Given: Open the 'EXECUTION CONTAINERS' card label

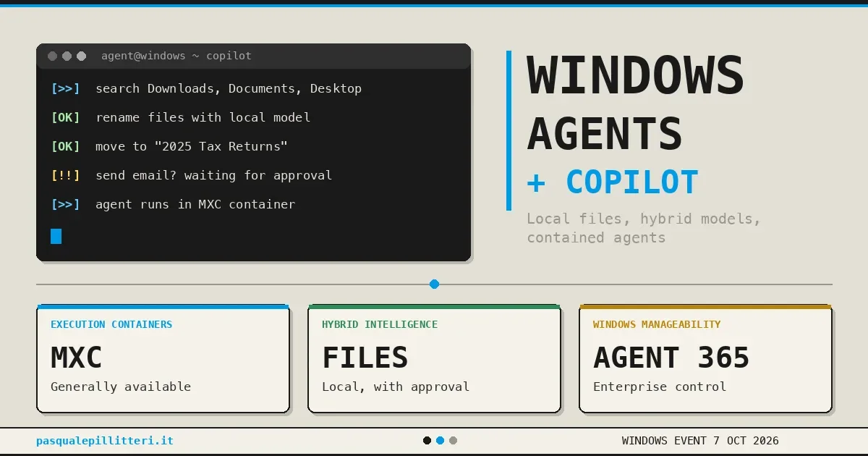Looking at the screenshot, I should (111, 324).
